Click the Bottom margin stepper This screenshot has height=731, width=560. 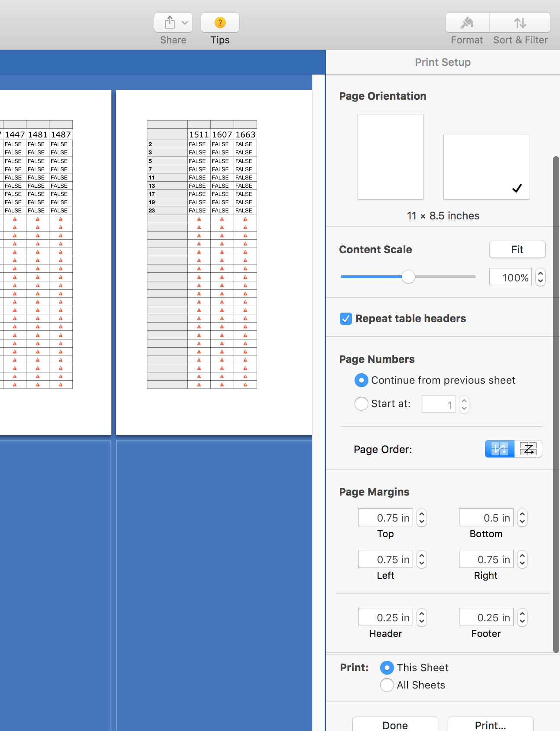coord(522,518)
